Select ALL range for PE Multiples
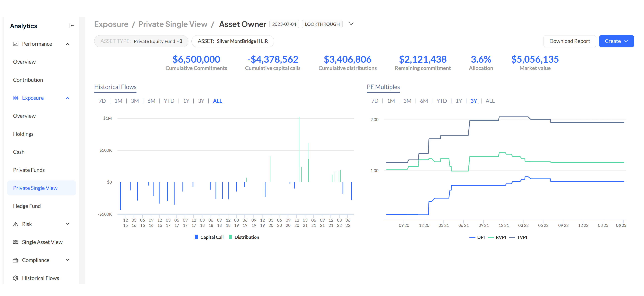The height and width of the screenshot is (296, 644). click(490, 101)
